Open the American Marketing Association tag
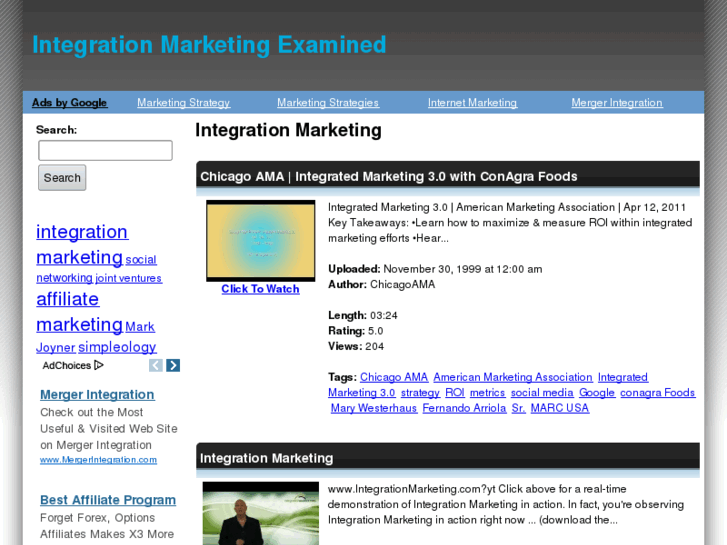Image resolution: width=727 pixels, height=545 pixels. (x=513, y=378)
